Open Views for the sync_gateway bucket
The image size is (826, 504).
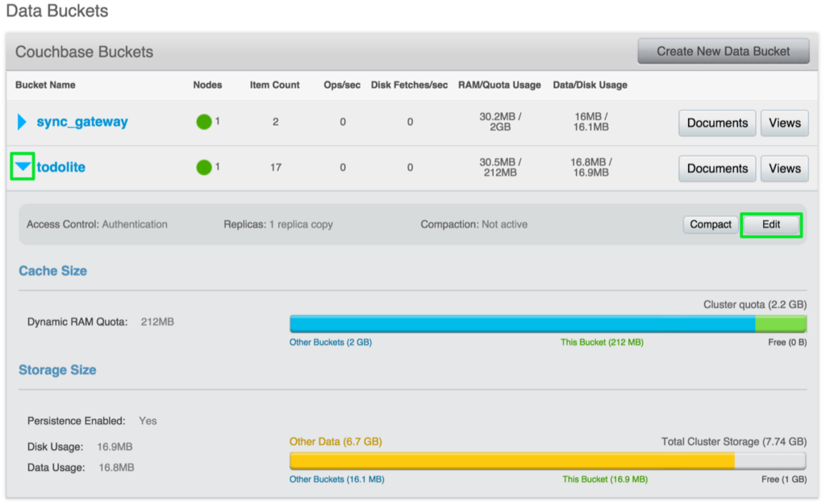[784, 123]
